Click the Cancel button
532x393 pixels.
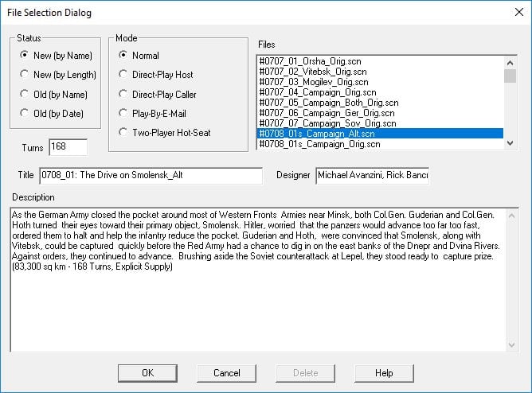pos(227,373)
